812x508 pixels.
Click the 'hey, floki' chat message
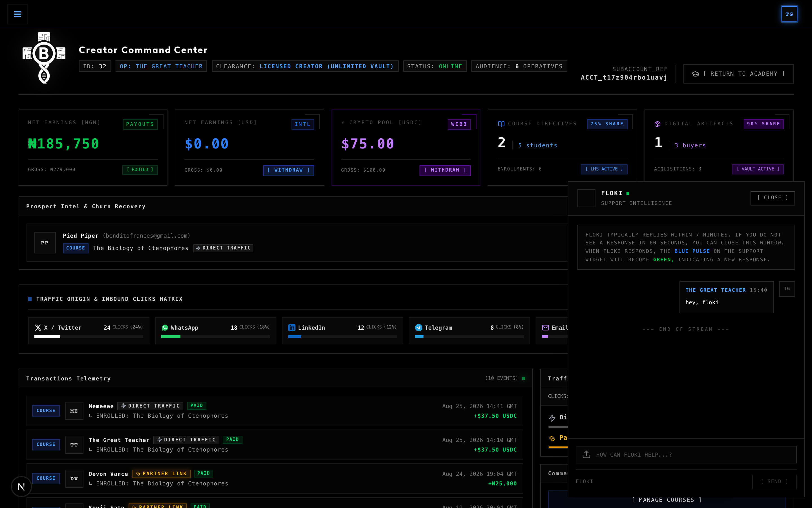tap(702, 302)
